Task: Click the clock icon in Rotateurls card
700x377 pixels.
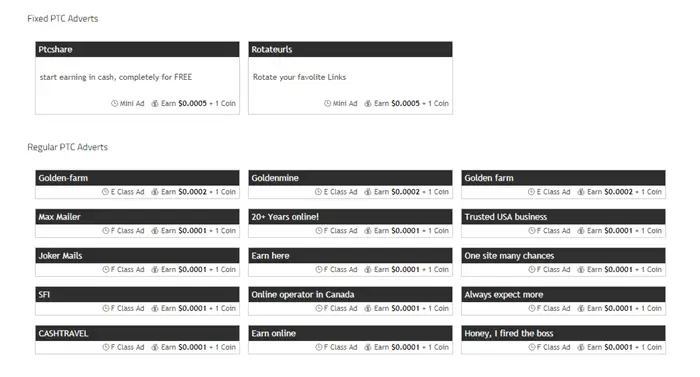Action: (x=328, y=103)
